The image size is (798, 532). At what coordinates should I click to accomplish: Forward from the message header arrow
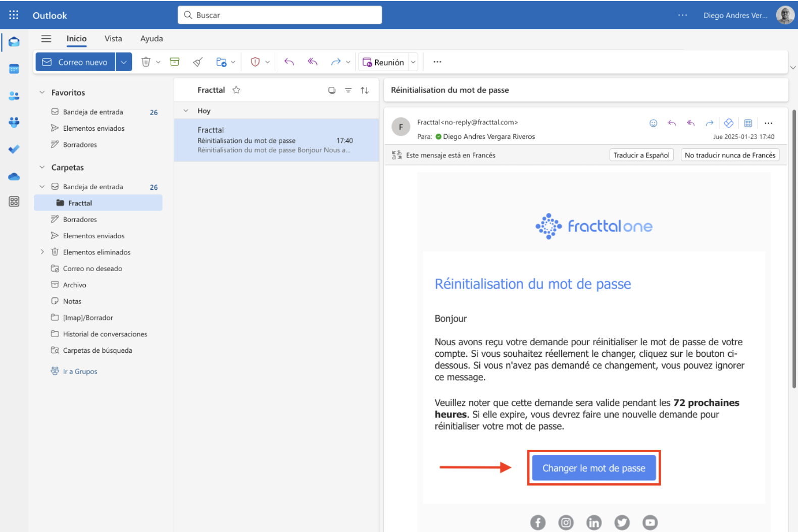click(710, 123)
